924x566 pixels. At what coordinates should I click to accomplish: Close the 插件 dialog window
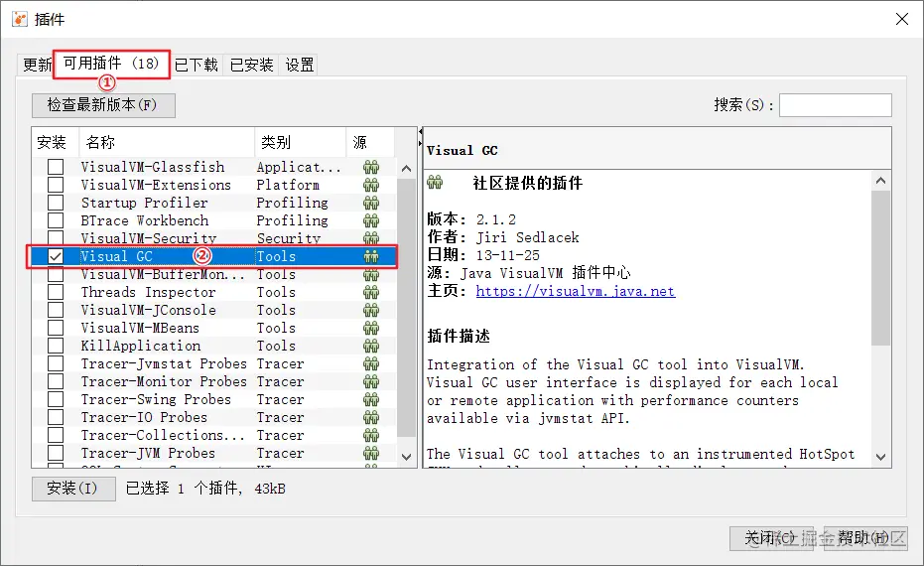click(x=901, y=19)
